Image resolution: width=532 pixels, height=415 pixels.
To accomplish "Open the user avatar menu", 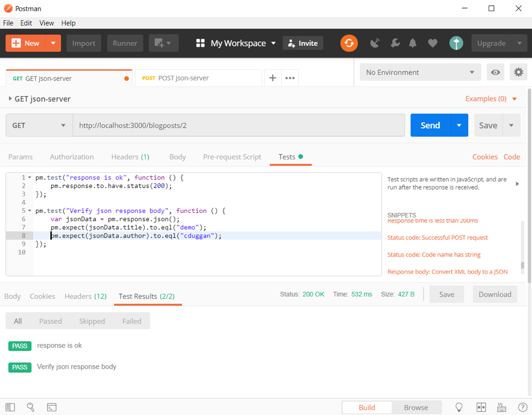I will (456, 43).
